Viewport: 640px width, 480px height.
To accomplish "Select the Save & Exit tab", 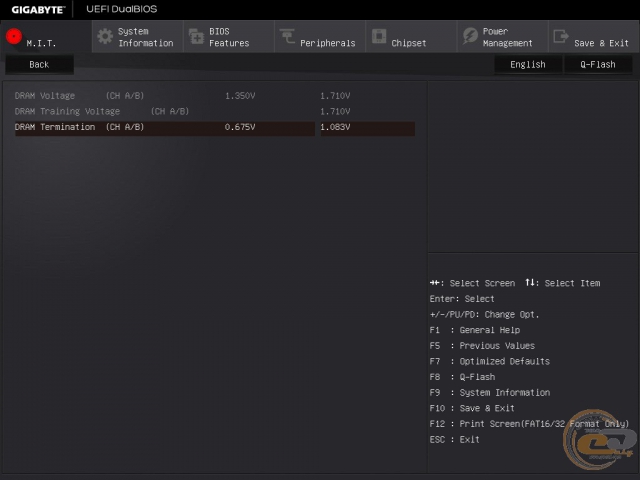I will [594, 37].
